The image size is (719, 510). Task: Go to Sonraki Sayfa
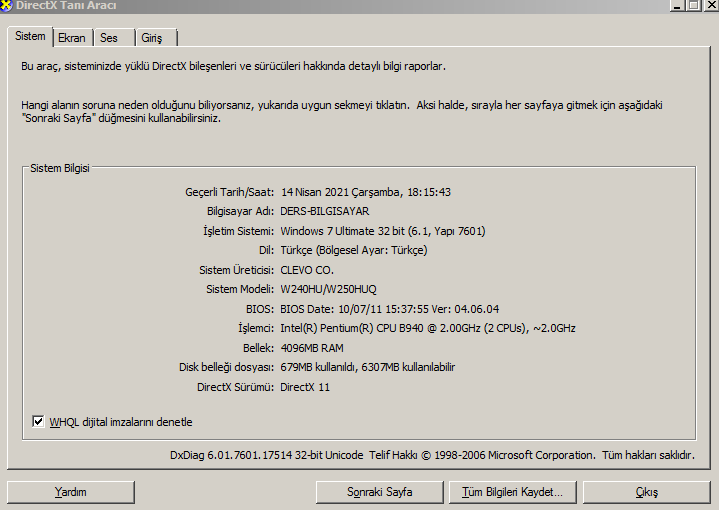pos(380,492)
